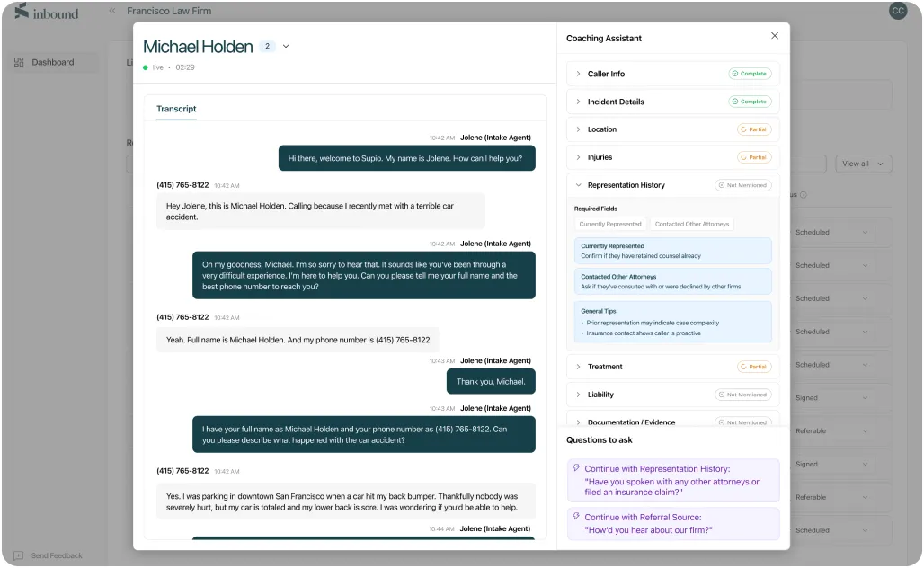Screen dimensions: 924x568
Task: Click the inbound logo icon
Action: coord(22,11)
